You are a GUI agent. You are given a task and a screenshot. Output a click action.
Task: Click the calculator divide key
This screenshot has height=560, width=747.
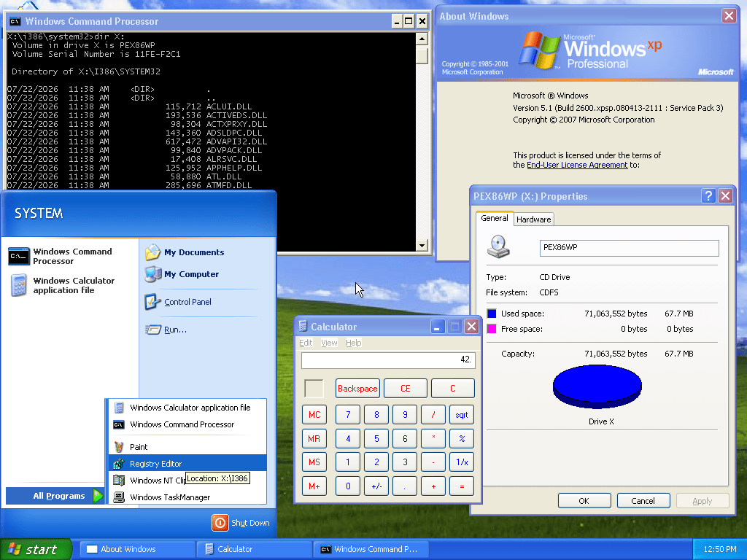pos(433,415)
